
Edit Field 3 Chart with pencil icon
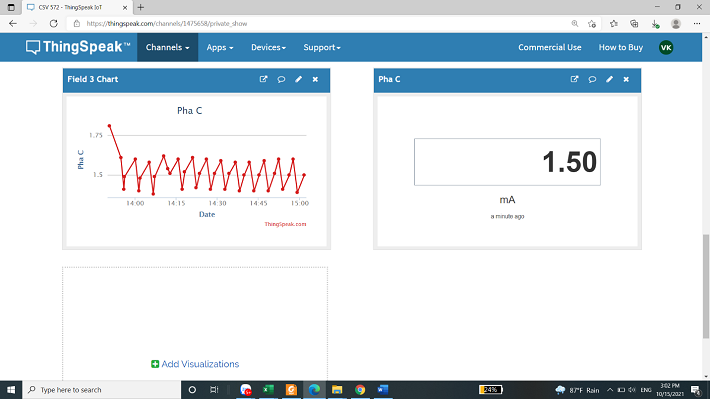point(298,79)
